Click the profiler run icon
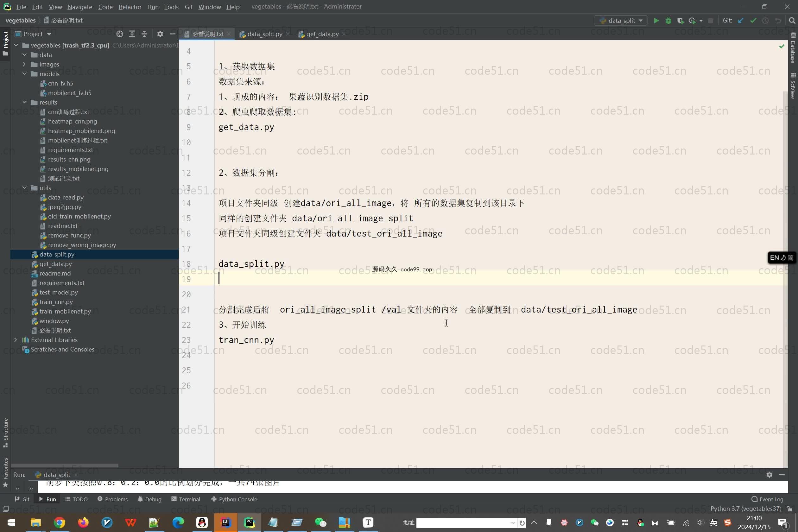798x532 pixels. click(692, 21)
